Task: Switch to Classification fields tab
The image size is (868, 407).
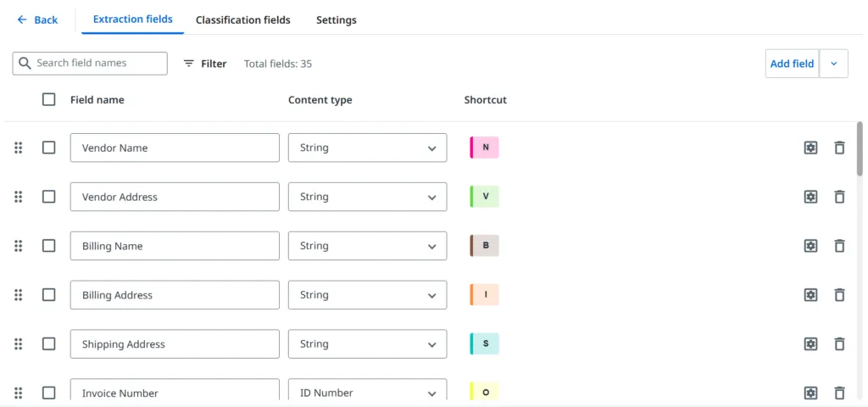Action: pyautogui.click(x=243, y=20)
